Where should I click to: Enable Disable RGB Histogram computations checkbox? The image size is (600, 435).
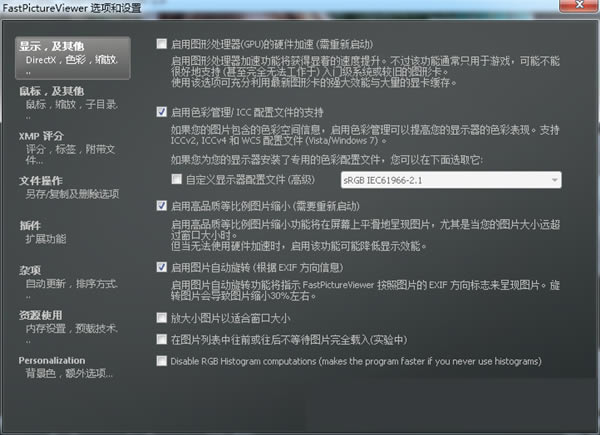161,361
